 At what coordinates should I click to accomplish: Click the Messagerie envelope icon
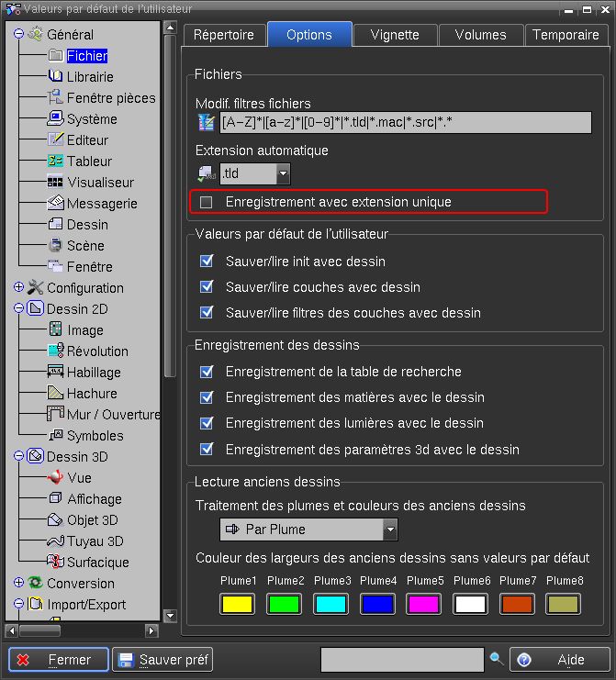point(55,204)
